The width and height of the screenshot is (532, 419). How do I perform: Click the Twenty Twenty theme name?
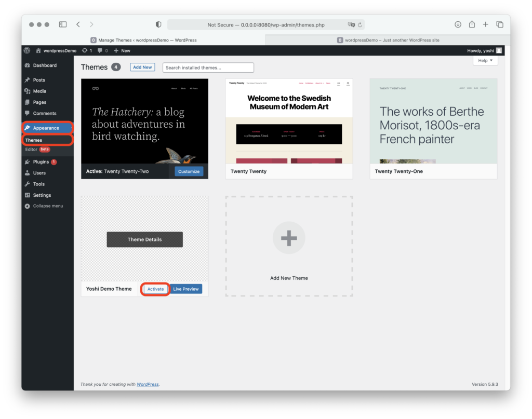click(x=249, y=171)
